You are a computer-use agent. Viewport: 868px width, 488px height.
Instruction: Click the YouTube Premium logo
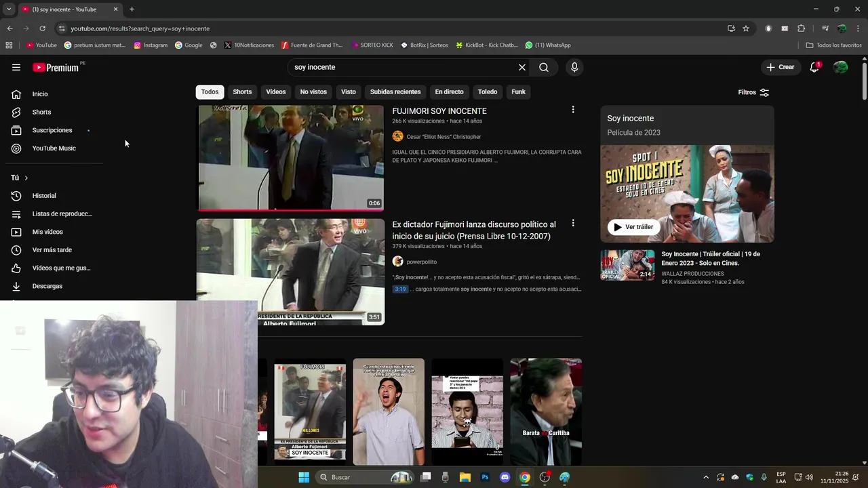click(x=56, y=67)
